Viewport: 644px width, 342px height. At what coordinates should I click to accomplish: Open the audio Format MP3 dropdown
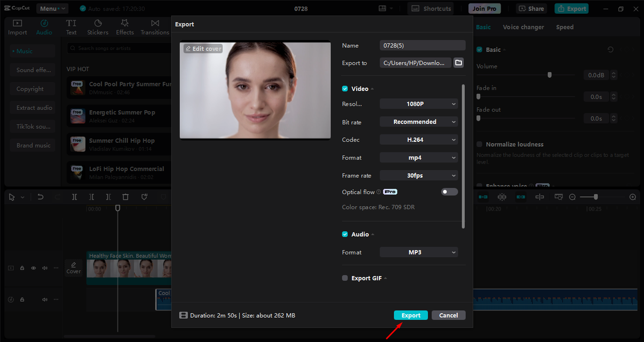click(419, 252)
